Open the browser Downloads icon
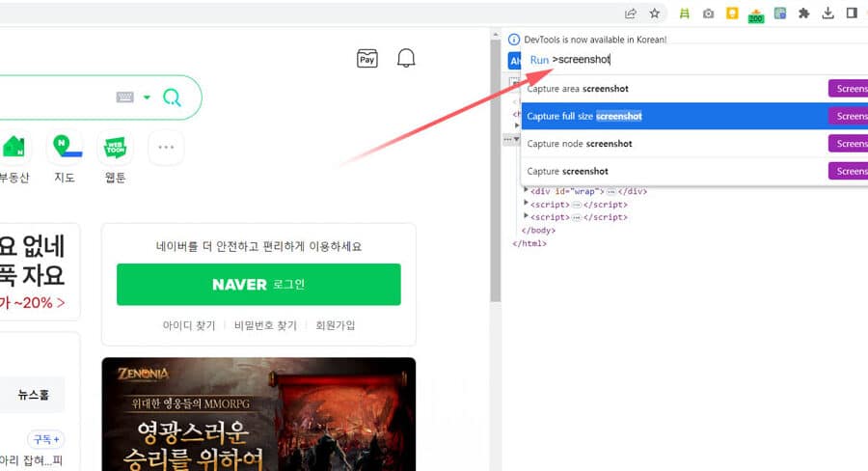The width and height of the screenshot is (868, 471). pos(827,14)
